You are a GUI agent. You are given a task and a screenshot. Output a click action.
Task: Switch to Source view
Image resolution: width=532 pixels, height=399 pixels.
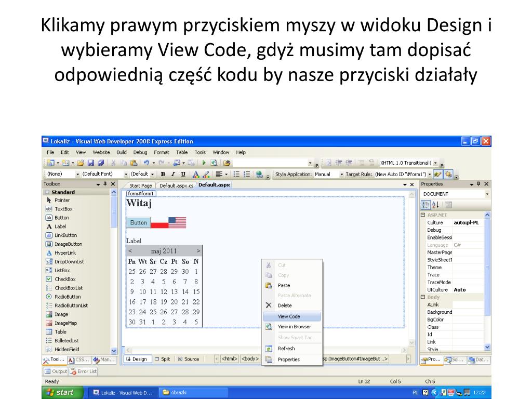(x=189, y=359)
